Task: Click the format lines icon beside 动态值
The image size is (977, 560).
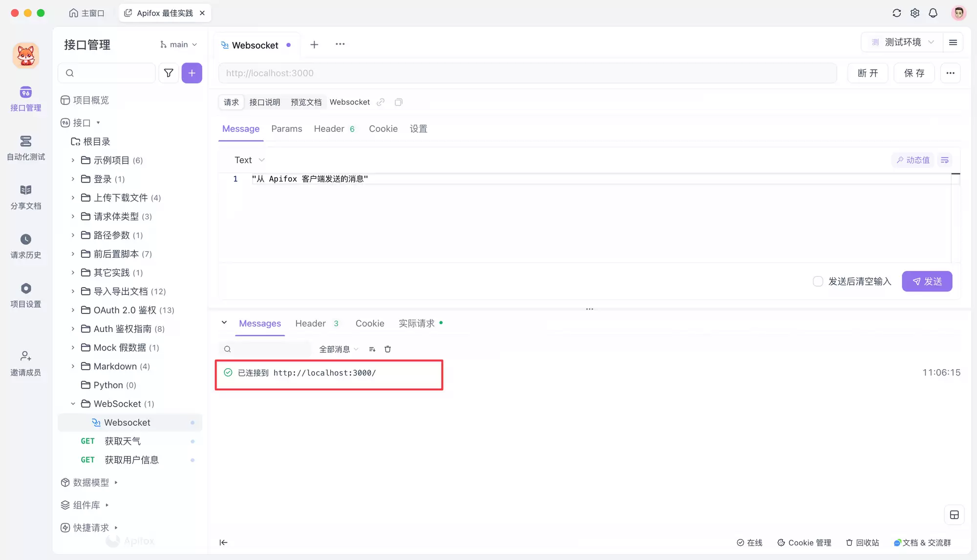Action: coord(945,160)
